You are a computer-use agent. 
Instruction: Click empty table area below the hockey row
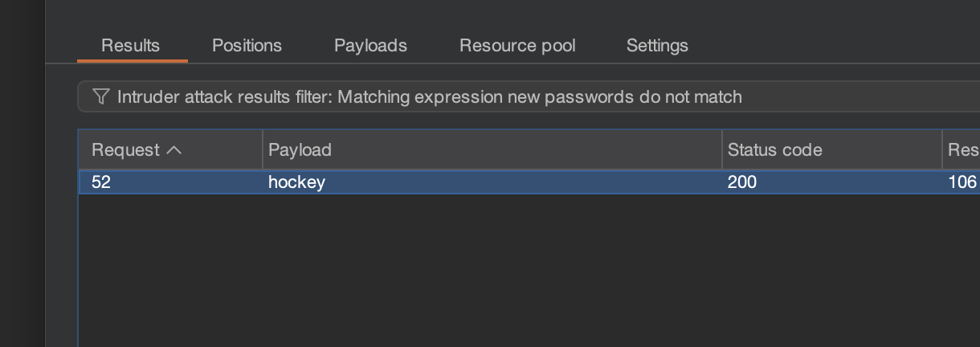tap(482, 265)
